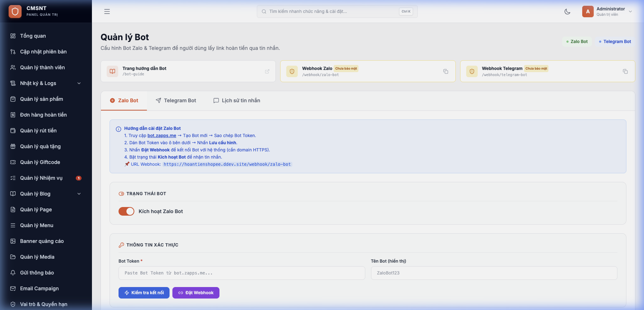This screenshot has width=644, height=310.
Task: Click the Quản lý Nhiệm vụ notification badge
Action: point(79,178)
